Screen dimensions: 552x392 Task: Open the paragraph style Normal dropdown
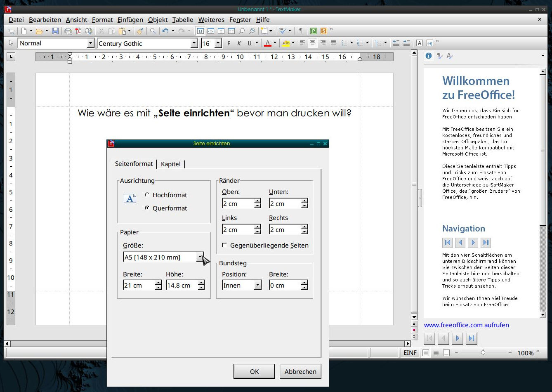pos(91,43)
